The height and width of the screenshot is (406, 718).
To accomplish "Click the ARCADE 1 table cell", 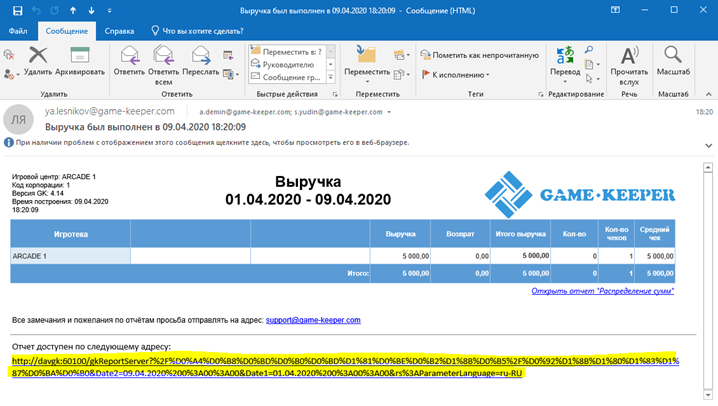I will point(71,256).
